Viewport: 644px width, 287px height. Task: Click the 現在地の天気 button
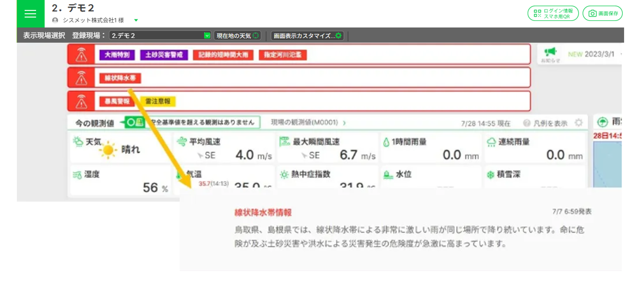[237, 36]
